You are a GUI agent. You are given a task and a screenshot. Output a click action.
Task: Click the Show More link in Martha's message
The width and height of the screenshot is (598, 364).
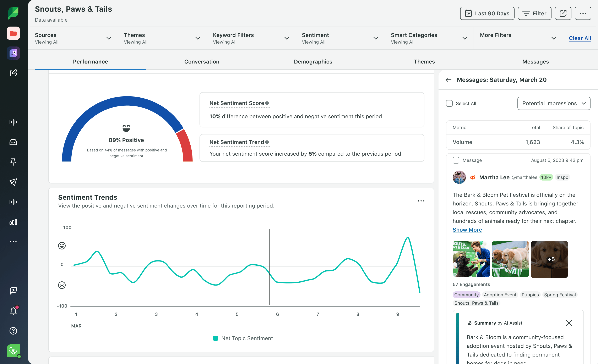[x=467, y=230]
